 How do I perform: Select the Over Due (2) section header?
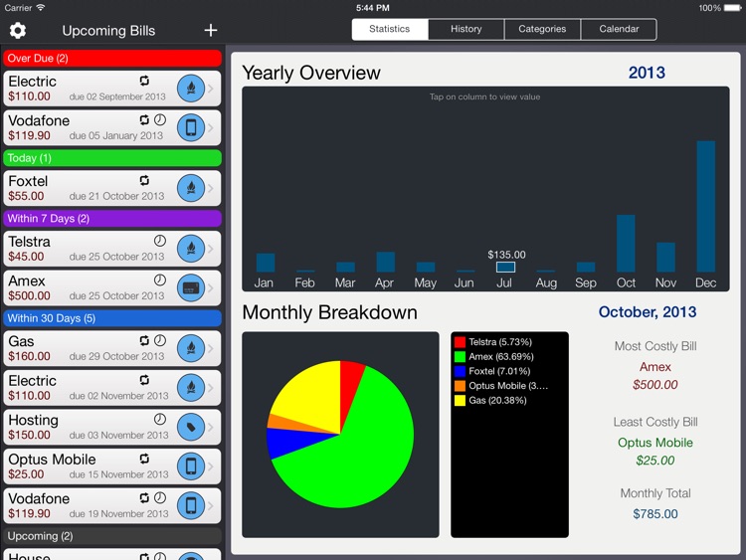point(112,58)
